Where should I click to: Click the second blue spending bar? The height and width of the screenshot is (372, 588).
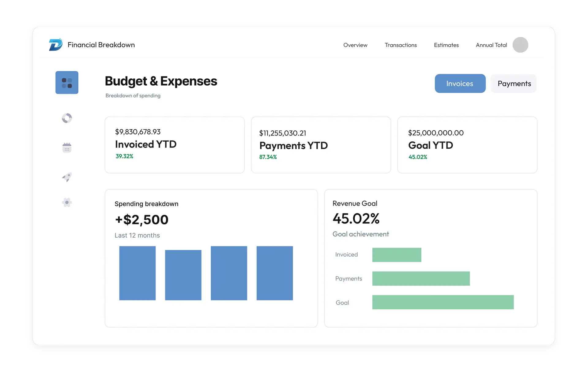pos(183,275)
